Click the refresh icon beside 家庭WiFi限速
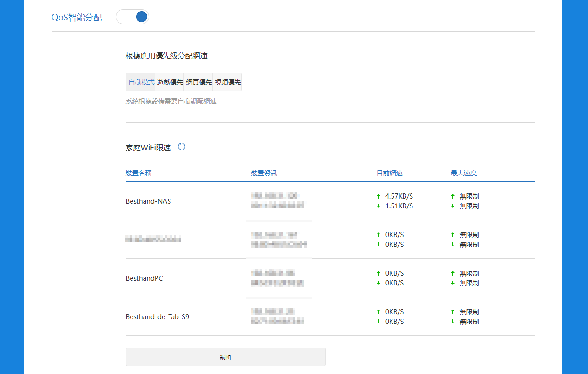Screen dimensions: 588x374 click(x=182, y=147)
